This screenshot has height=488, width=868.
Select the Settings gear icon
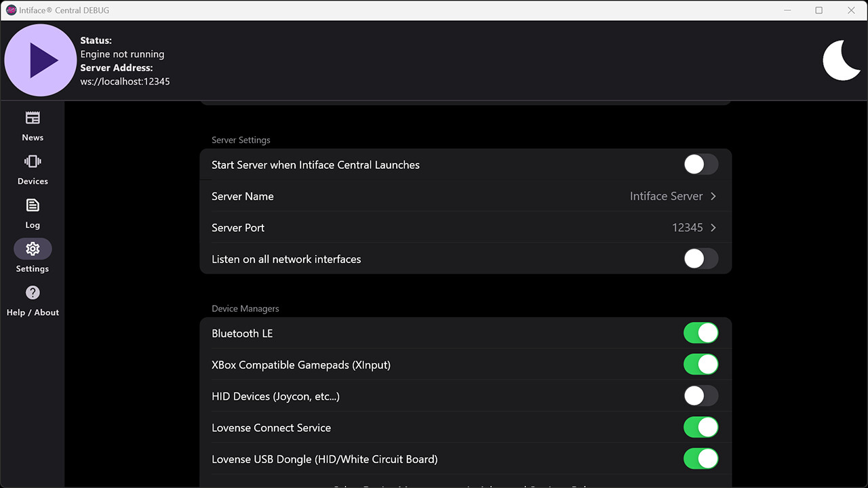32,248
